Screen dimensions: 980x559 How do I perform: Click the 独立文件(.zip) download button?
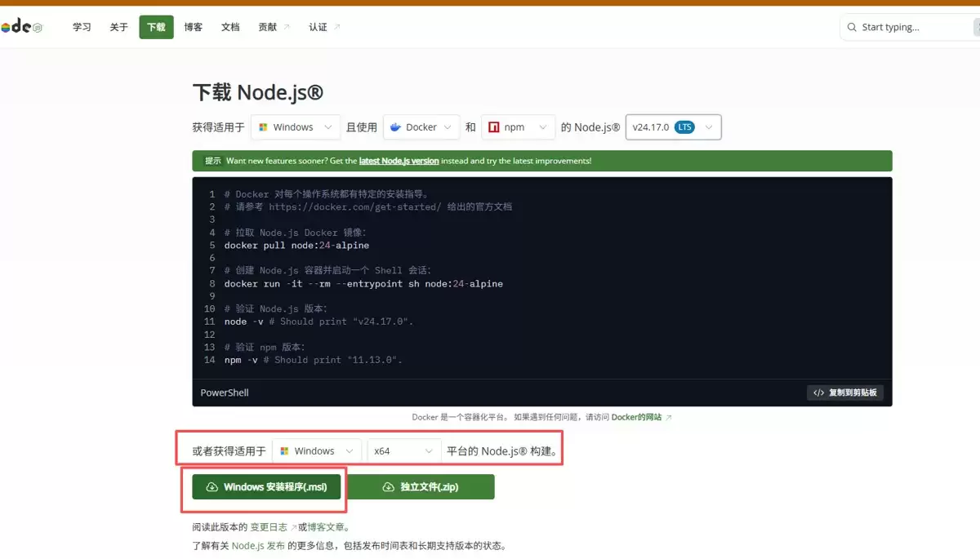pos(421,487)
